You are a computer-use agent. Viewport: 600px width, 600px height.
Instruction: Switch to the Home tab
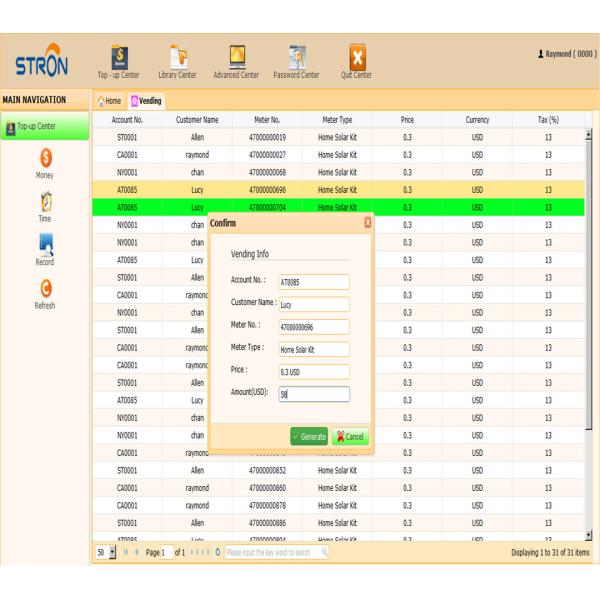(x=109, y=101)
